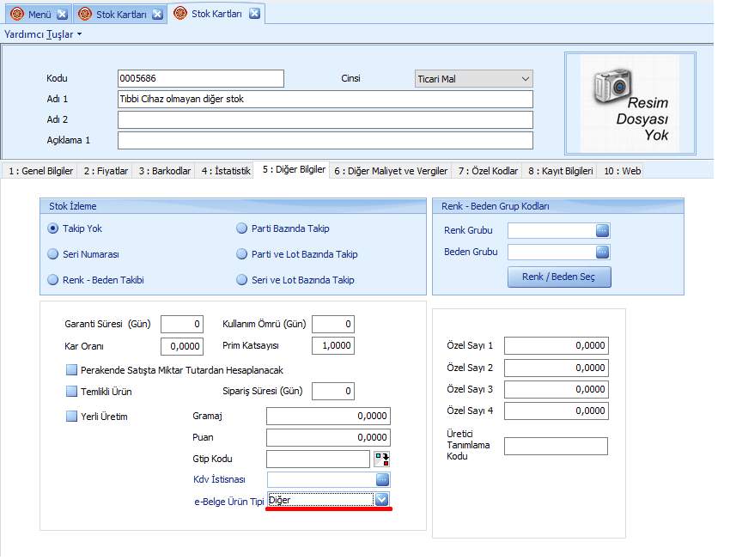Click the Gtip Kodu lookup icon
The width and height of the screenshot is (730, 560).
(382, 459)
